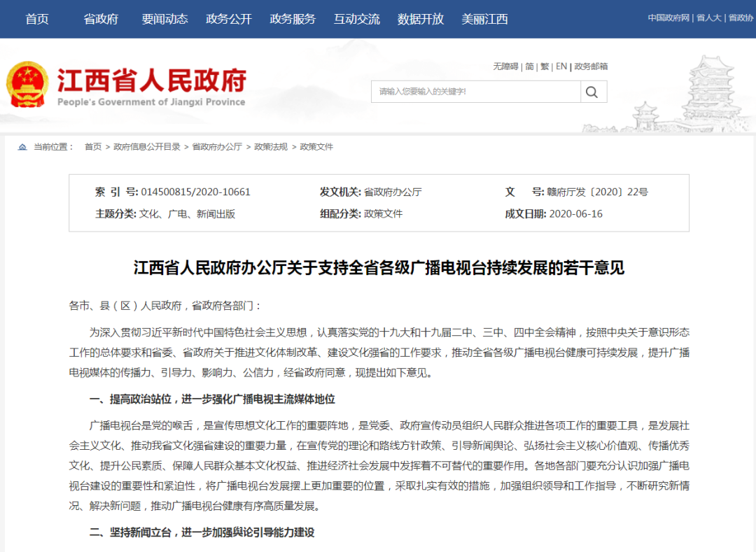
Task: Open the 政府信息公开目录 breadcrumb
Action: point(147,147)
